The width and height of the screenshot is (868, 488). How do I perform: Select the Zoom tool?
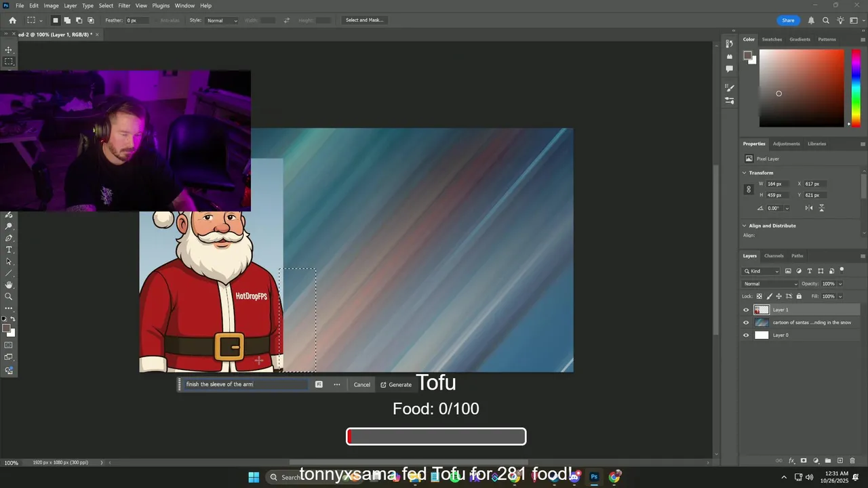pyautogui.click(x=9, y=296)
